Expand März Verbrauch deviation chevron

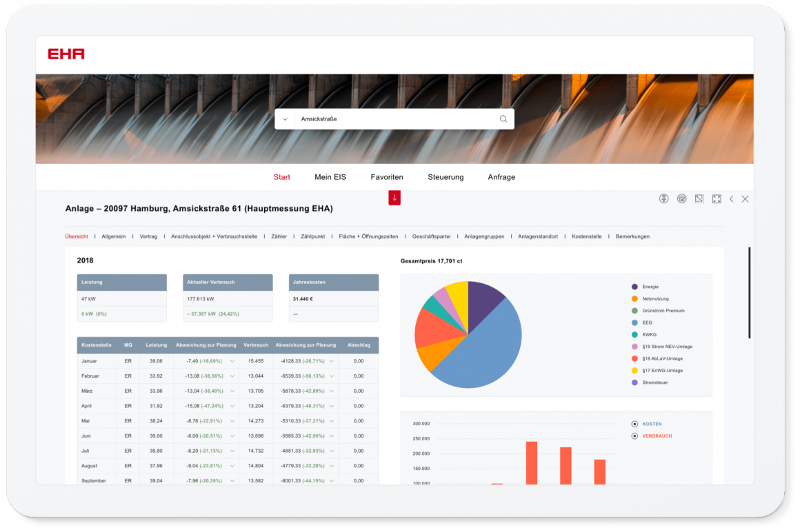coord(332,391)
